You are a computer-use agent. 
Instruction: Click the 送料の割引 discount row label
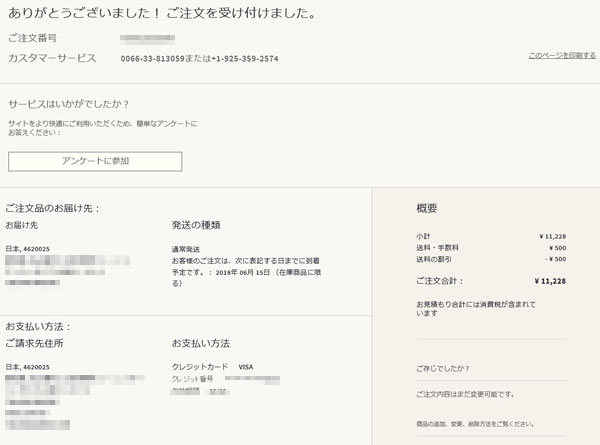(435, 259)
